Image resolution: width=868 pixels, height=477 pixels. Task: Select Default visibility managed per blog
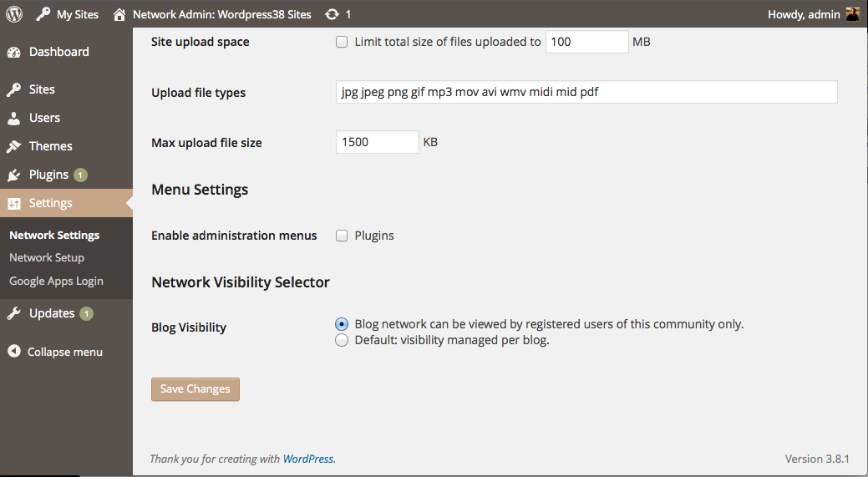click(x=342, y=340)
